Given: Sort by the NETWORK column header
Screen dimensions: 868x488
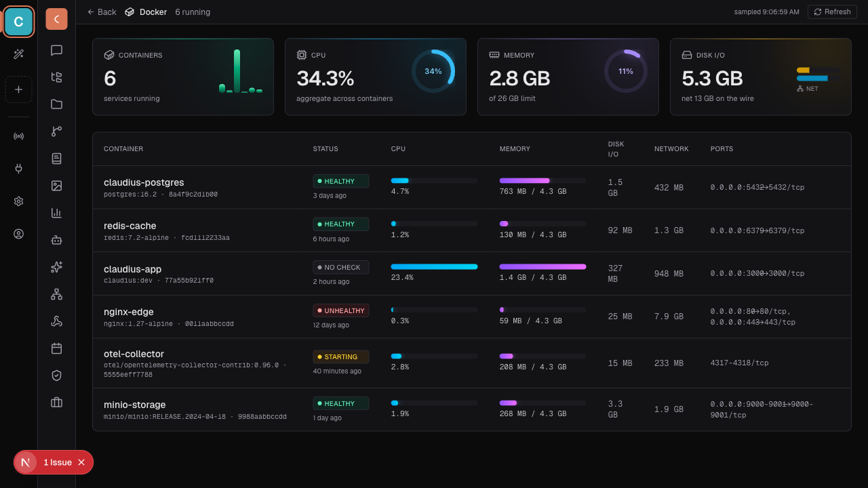Looking at the screenshot, I should pyautogui.click(x=671, y=149).
